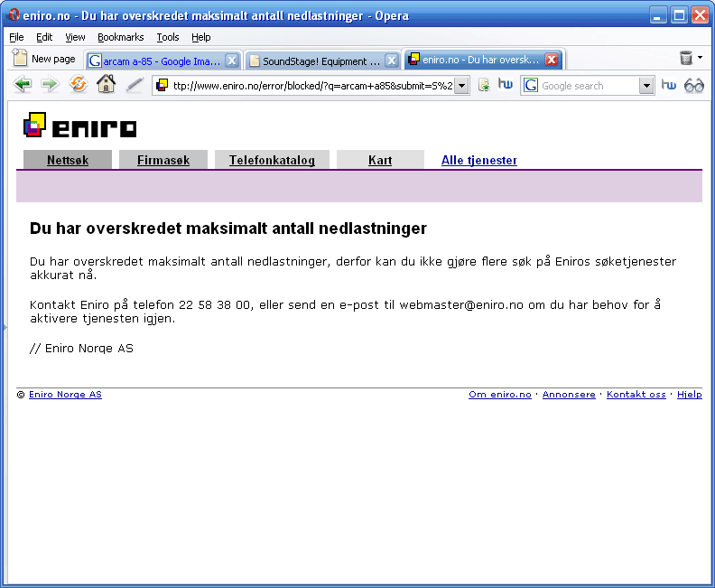The height and width of the screenshot is (588, 715).
Task: Expand the address bar history dropdown
Action: click(461, 86)
